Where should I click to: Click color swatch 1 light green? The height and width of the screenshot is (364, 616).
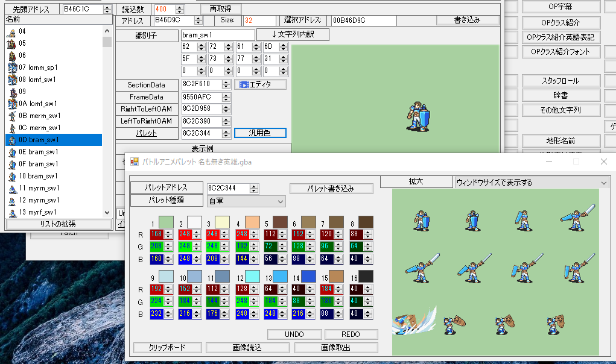[x=166, y=222]
